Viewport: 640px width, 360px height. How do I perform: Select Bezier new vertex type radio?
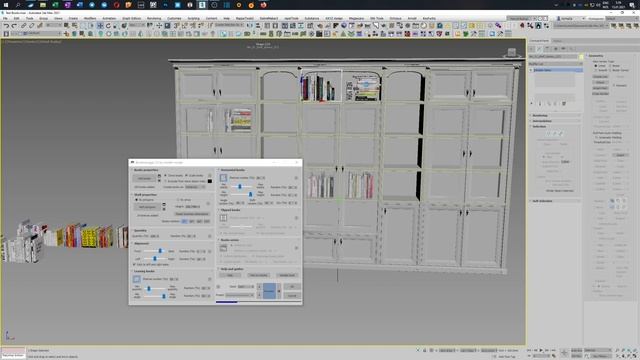611,66
